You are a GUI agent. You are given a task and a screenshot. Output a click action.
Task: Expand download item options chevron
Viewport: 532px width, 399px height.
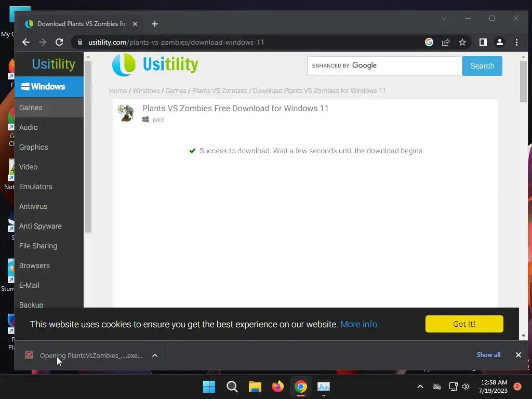click(x=155, y=355)
